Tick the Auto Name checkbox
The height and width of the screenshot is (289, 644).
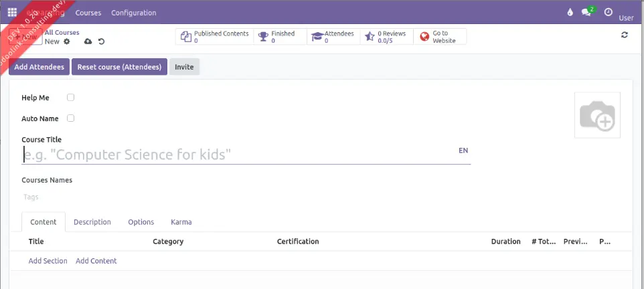pyautogui.click(x=70, y=118)
